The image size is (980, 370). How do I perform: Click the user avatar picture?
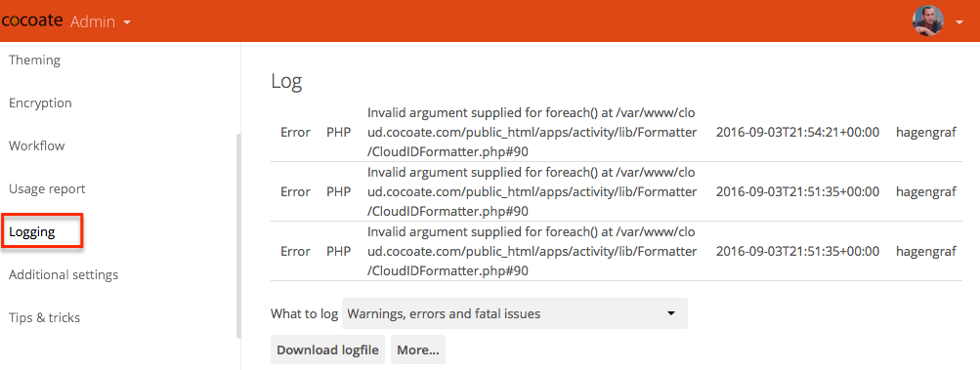click(928, 21)
